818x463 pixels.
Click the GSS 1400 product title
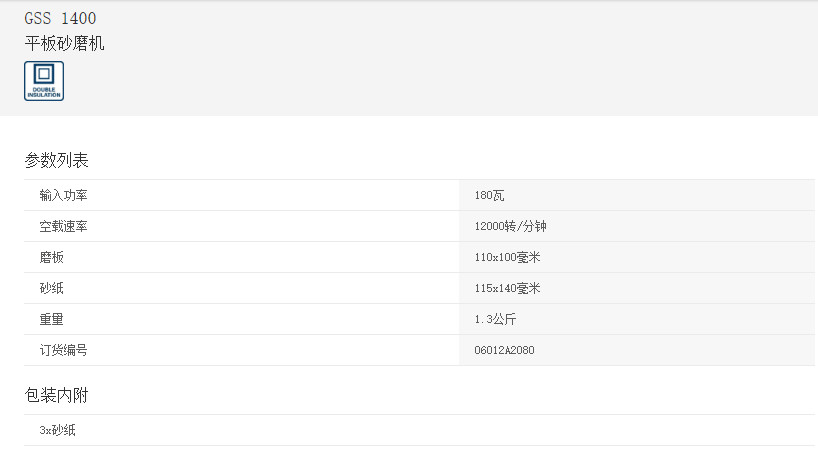pos(61,18)
